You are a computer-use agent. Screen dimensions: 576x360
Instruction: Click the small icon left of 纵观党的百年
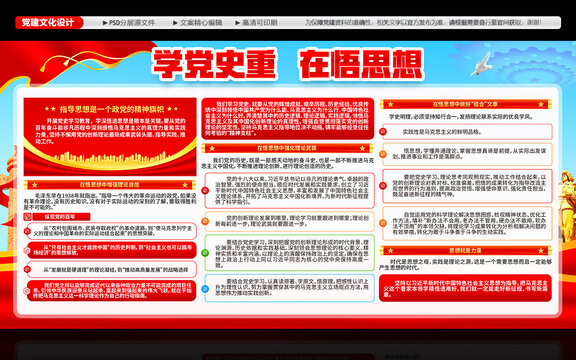tap(27, 217)
